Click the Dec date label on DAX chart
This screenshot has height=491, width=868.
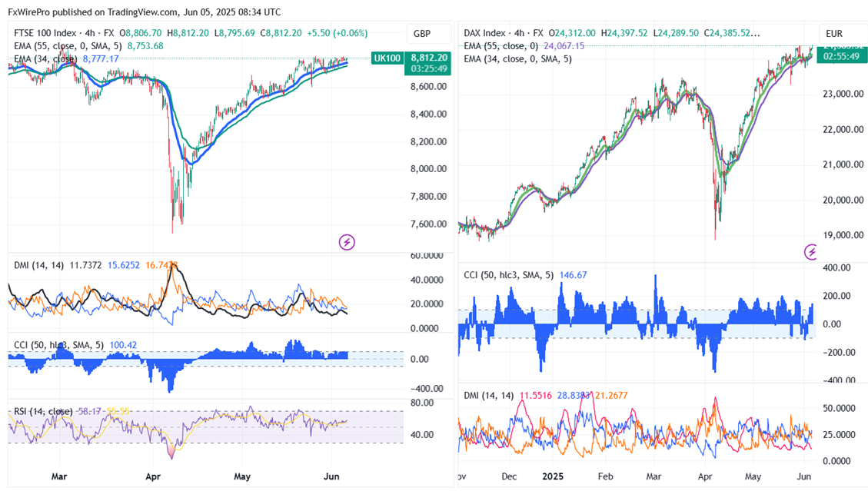pyautogui.click(x=509, y=476)
